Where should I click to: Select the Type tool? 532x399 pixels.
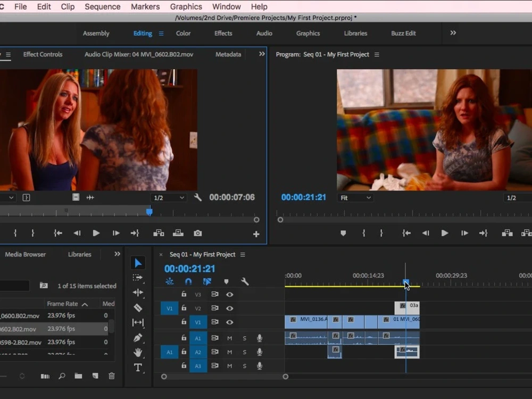(138, 368)
